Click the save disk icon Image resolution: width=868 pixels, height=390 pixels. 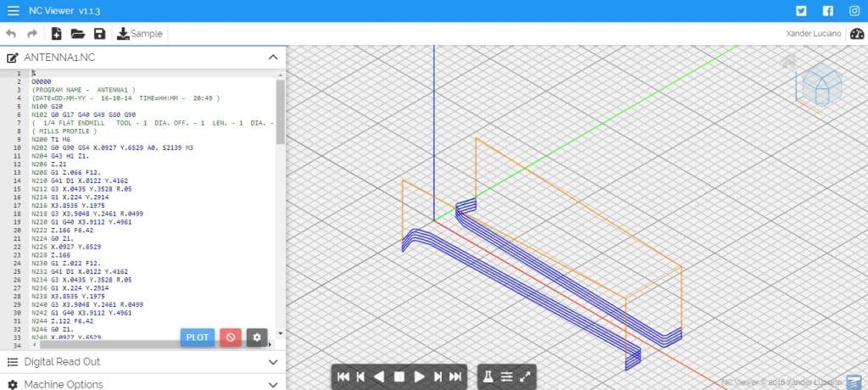tap(100, 34)
